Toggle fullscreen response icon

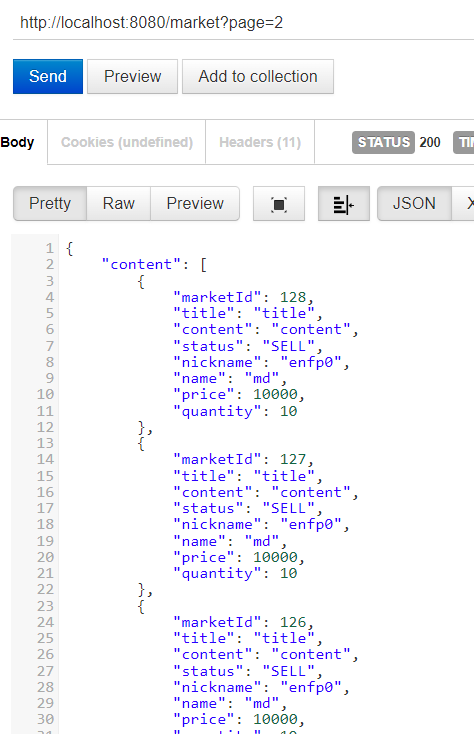[x=279, y=204]
